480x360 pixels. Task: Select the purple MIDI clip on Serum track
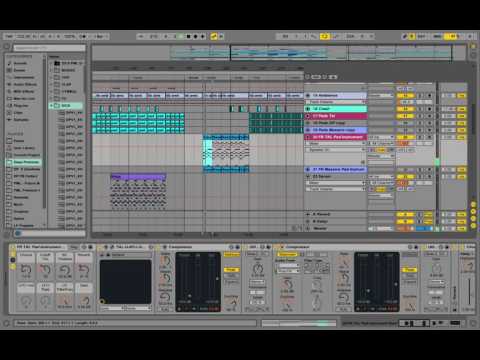138,177
